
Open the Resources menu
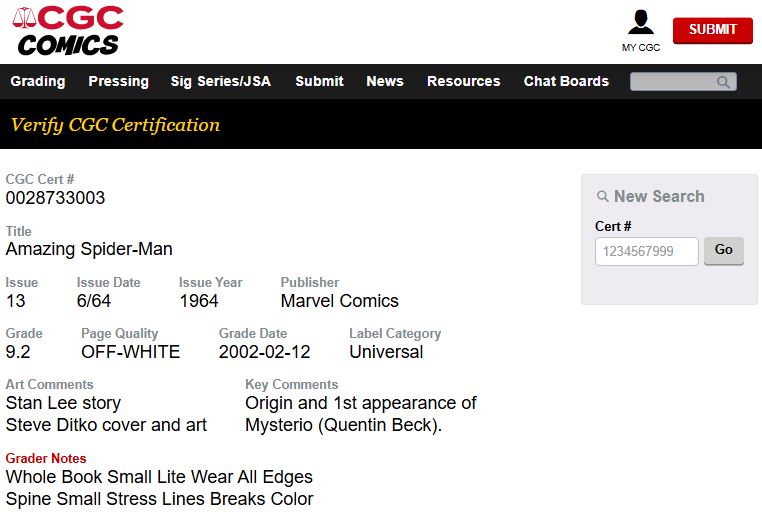click(464, 81)
